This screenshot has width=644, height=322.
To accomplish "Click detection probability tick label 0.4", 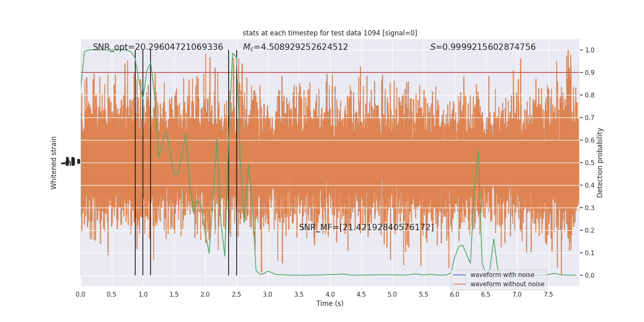I will coord(590,186).
